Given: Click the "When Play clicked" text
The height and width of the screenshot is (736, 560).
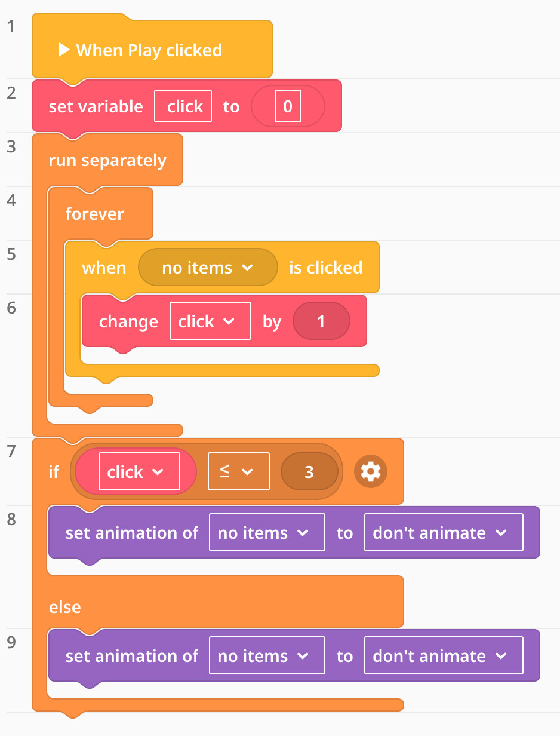Looking at the screenshot, I should [x=149, y=50].
